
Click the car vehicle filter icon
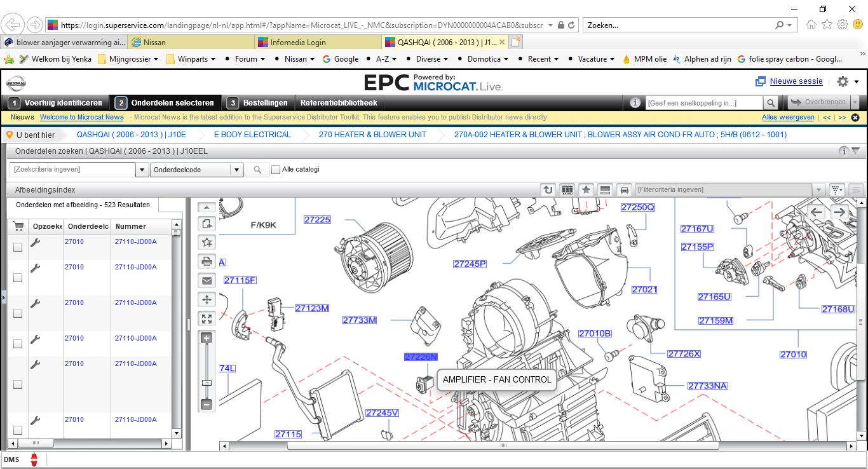pyautogui.click(x=624, y=189)
